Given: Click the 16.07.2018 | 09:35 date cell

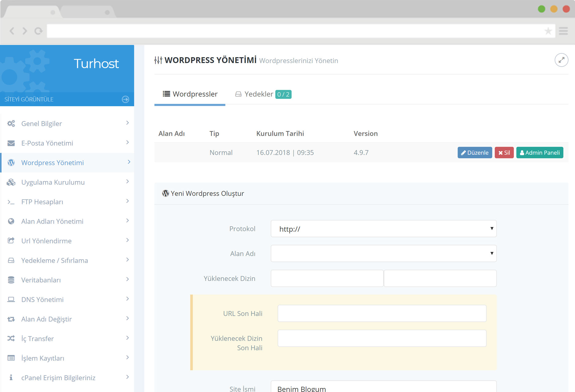Looking at the screenshot, I should (x=285, y=153).
